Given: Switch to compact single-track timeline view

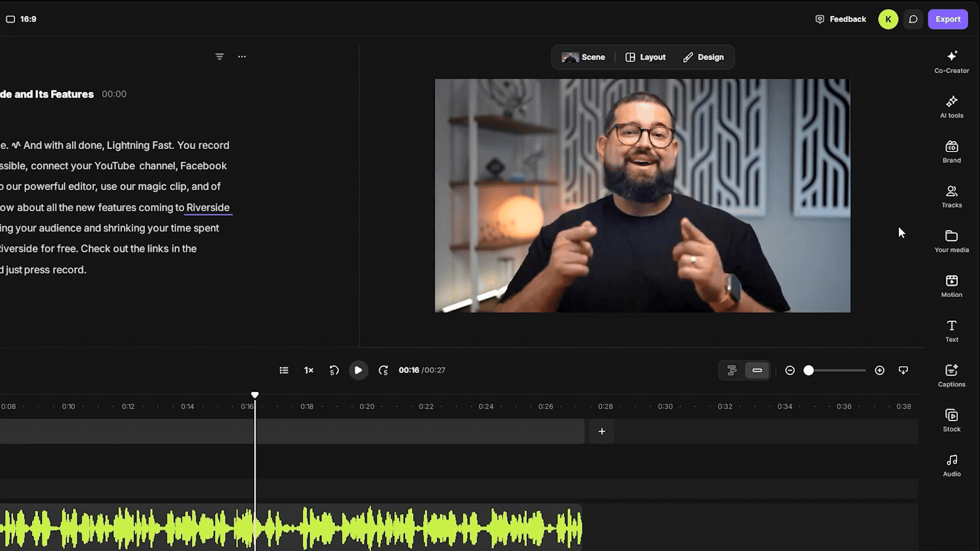Looking at the screenshot, I should (757, 370).
